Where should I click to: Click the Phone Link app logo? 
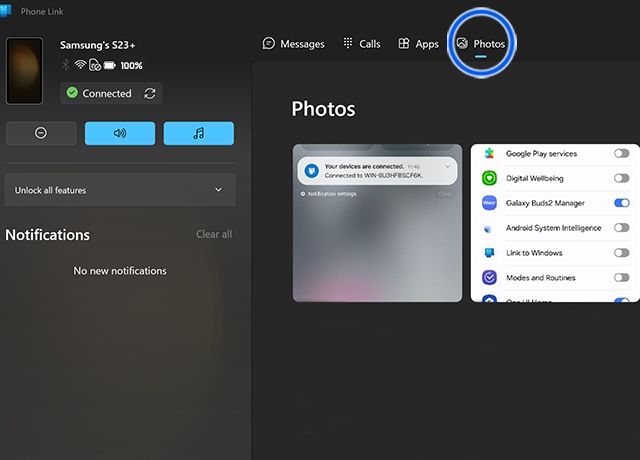click(x=6, y=11)
